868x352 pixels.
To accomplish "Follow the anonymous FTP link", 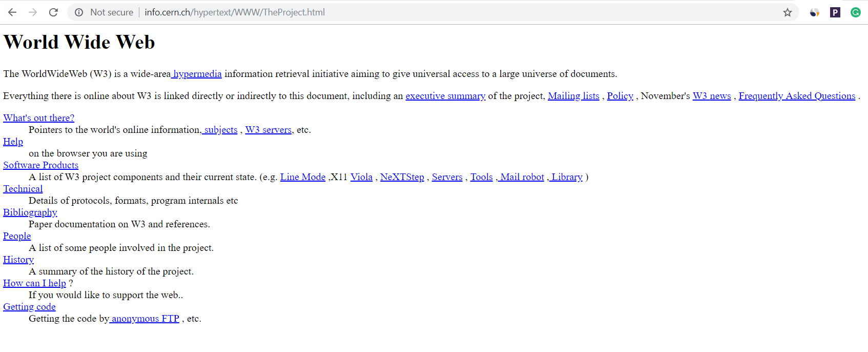I will 144,319.
